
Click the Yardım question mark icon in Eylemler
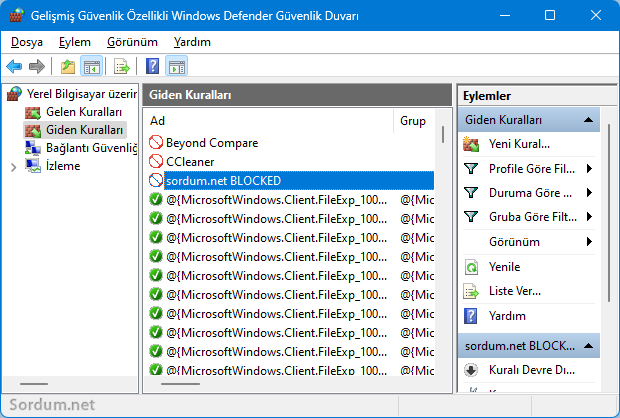tap(471, 316)
